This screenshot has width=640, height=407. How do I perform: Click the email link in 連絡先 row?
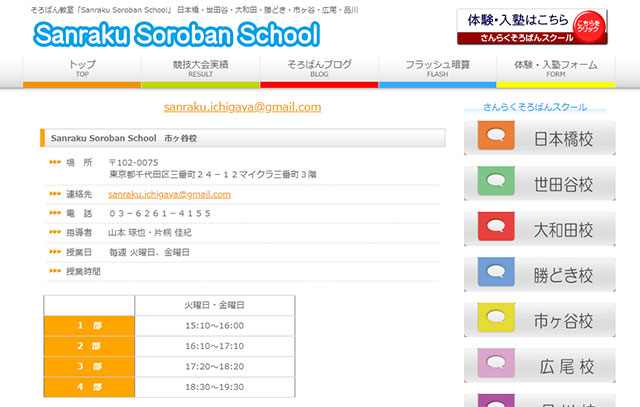pyautogui.click(x=169, y=195)
